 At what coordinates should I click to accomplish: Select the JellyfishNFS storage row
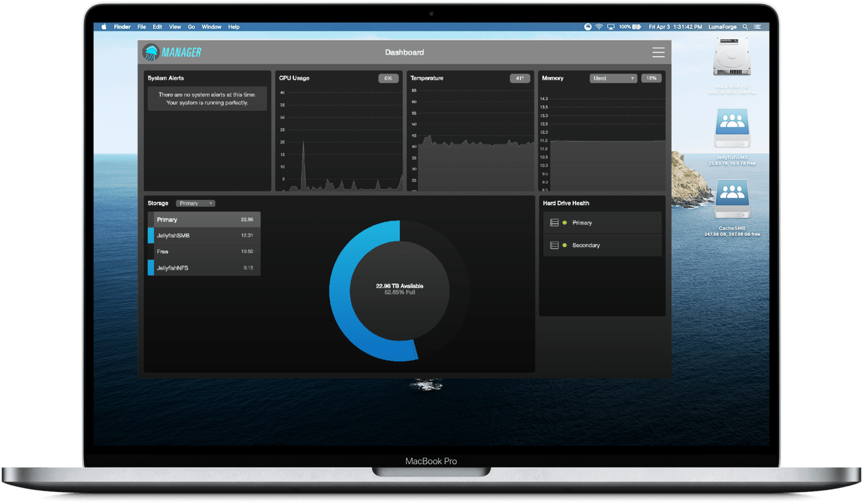click(x=204, y=268)
